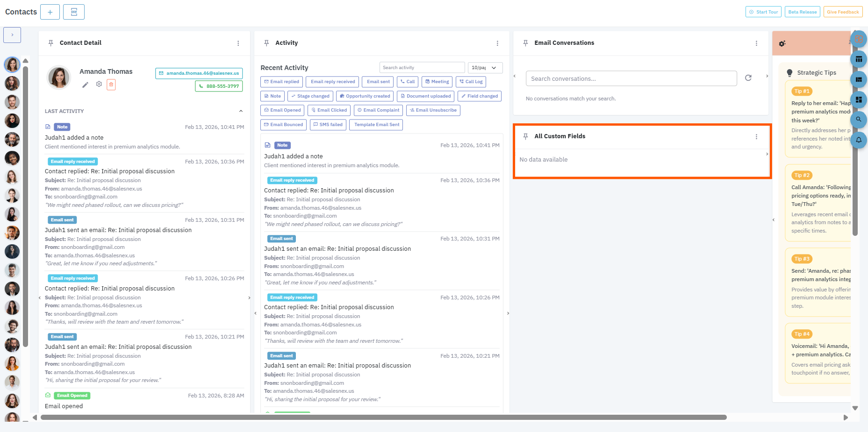Delete contact using the red trash icon
The image size is (868, 432).
pos(111,85)
